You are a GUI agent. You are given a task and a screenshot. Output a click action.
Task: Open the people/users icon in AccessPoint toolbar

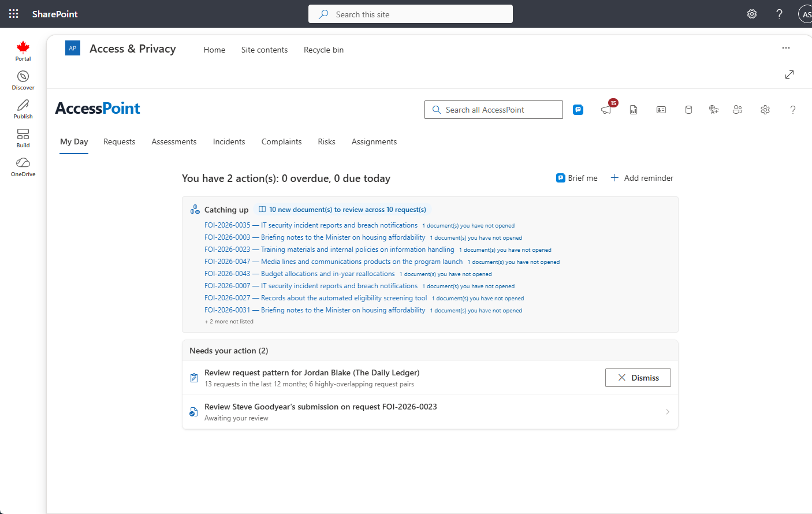(737, 110)
